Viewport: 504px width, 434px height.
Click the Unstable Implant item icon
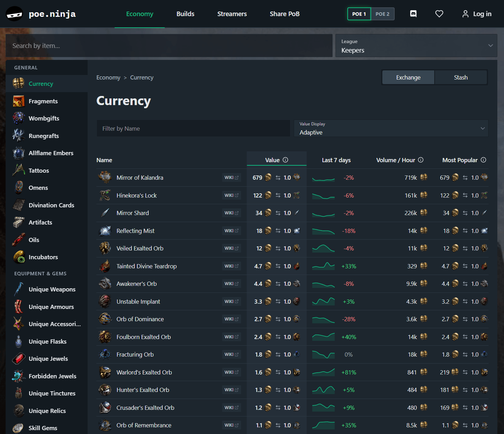[105, 302]
